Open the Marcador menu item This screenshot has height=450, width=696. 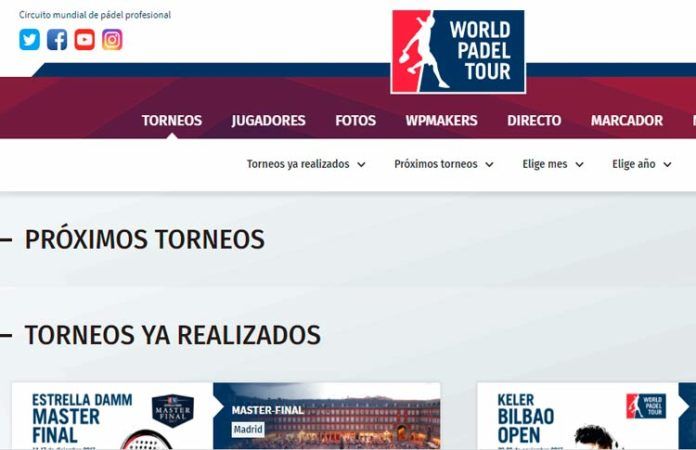point(627,120)
